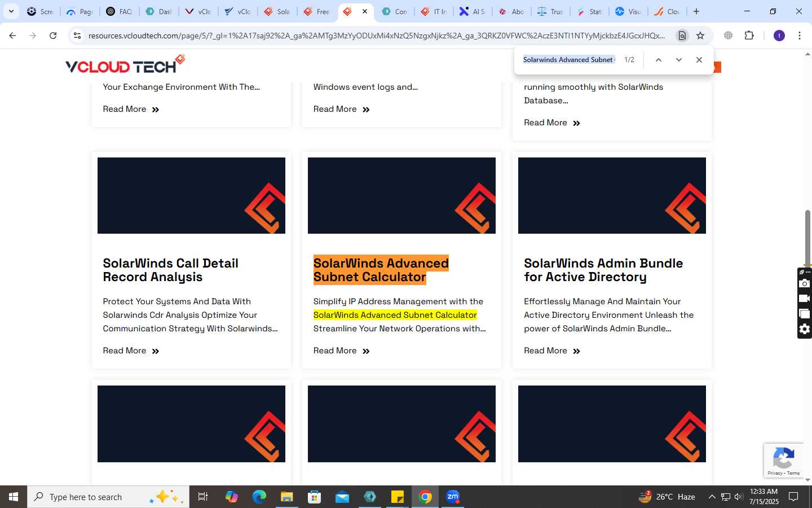This screenshot has height=508, width=812.
Task: Open the video recorder tool in side panel
Action: coord(805,299)
